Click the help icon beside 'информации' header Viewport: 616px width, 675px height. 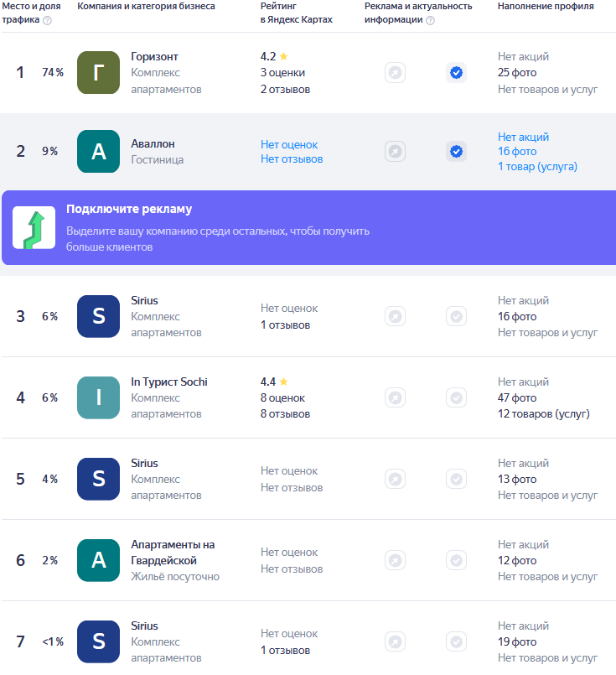point(430,20)
